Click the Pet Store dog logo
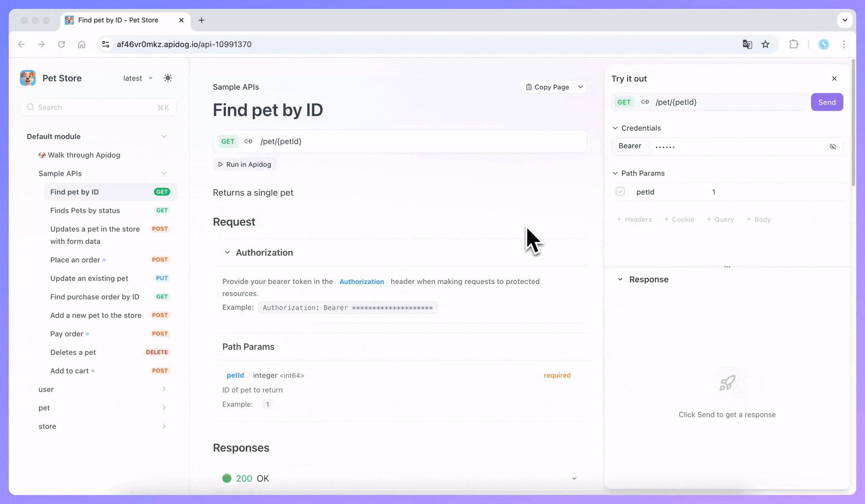Viewport: 865px width, 504px height. click(x=28, y=78)
